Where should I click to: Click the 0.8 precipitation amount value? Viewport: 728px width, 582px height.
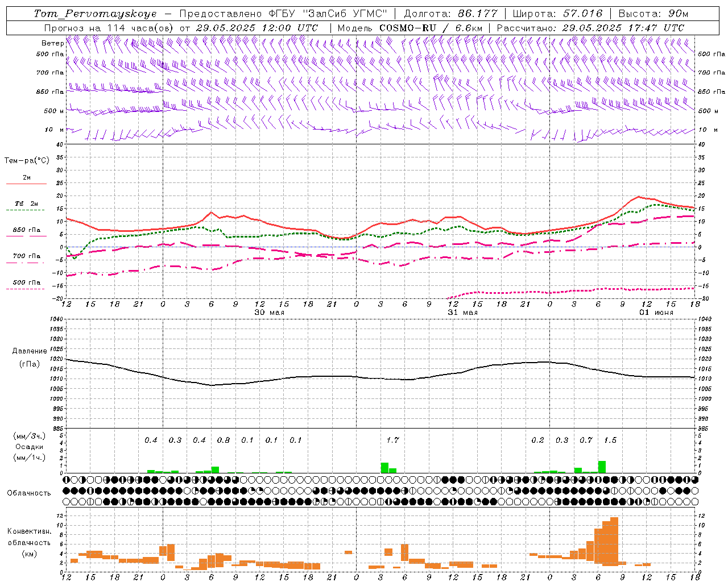[x=224, y=440]
